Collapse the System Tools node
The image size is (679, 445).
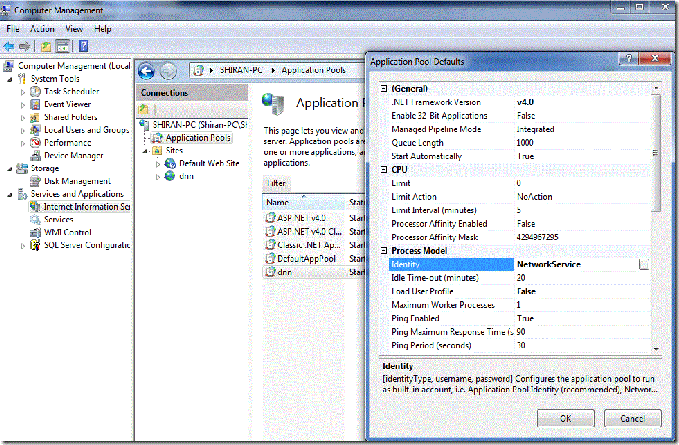(10, 79)
